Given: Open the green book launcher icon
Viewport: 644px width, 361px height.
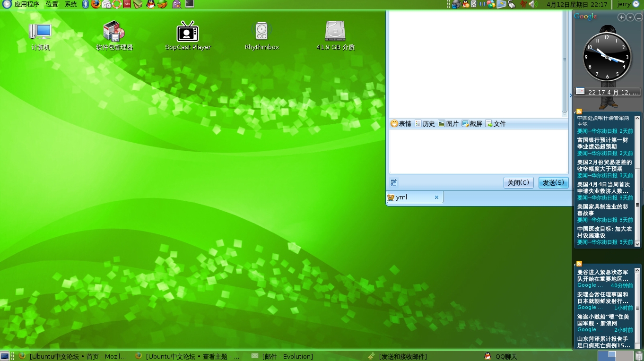Looking at the screenshot, I should tap(138, 4).
